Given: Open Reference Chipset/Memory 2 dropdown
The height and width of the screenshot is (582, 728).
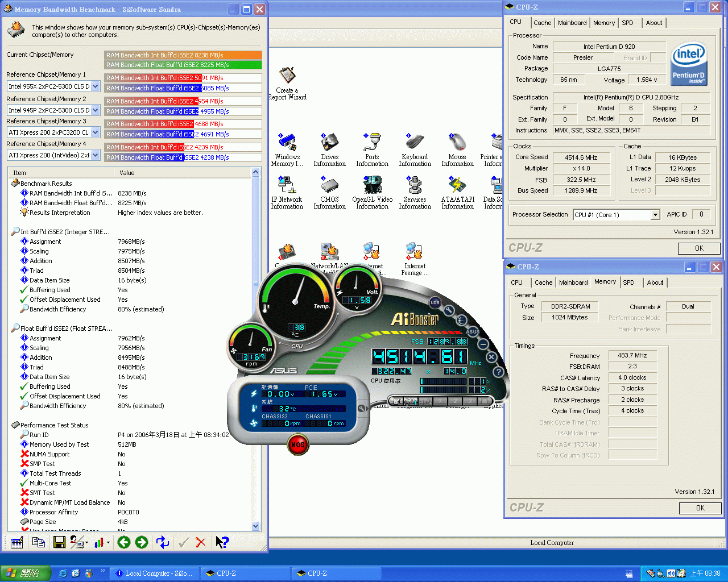Looking at the screenshot, I should [x=96, y=110].
